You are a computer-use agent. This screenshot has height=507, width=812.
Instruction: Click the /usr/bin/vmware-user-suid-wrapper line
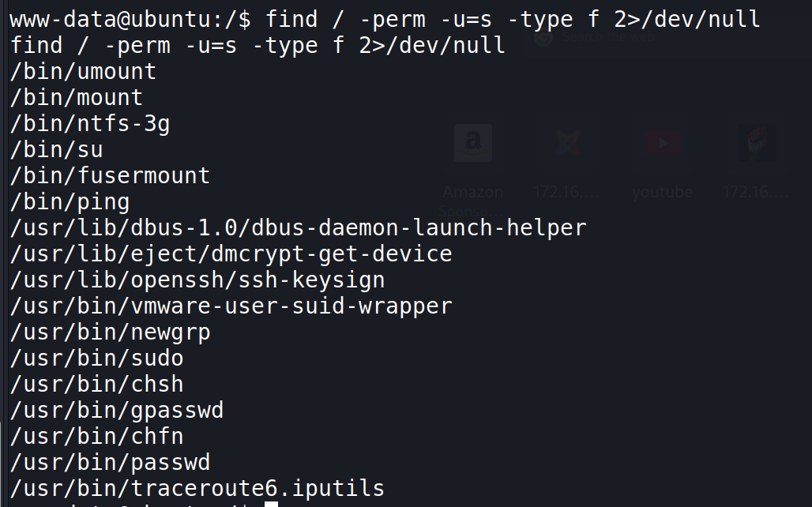231,306
